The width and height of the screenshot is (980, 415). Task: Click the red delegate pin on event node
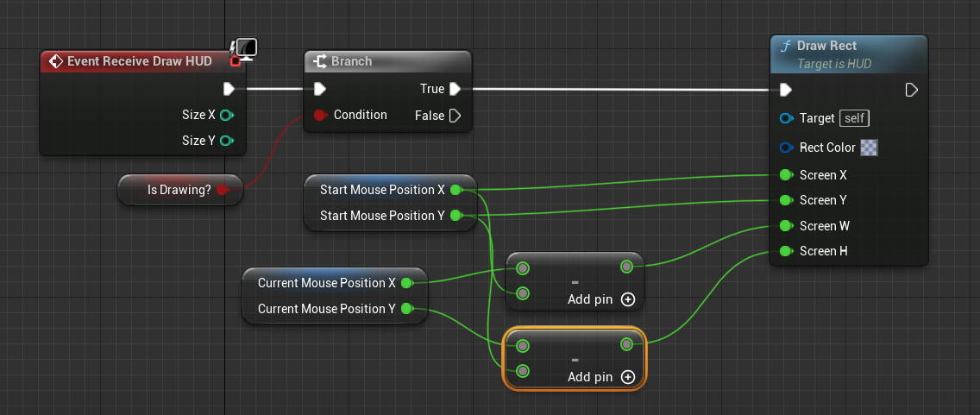coord(236,61)
